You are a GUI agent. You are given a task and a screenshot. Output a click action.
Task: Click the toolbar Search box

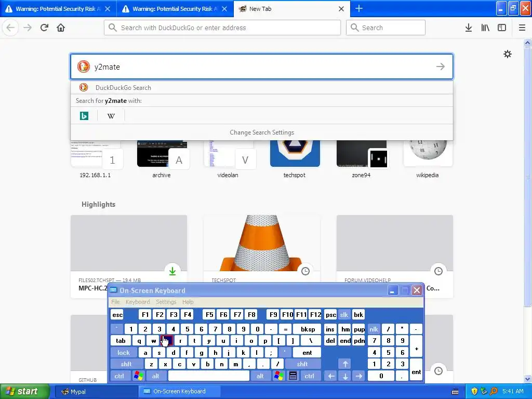coord(386,28)
